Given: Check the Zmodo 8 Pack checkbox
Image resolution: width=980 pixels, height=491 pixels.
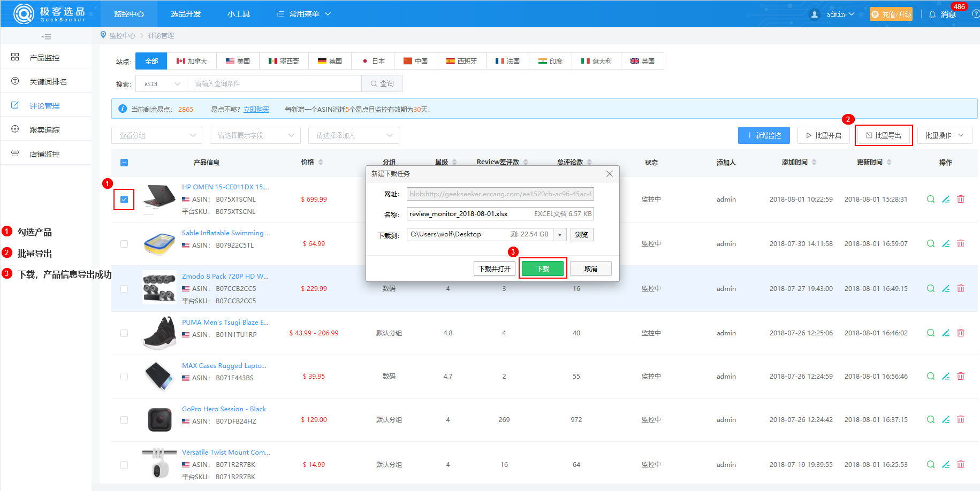Looking at the screenshot, I should (x=124, y=289).
